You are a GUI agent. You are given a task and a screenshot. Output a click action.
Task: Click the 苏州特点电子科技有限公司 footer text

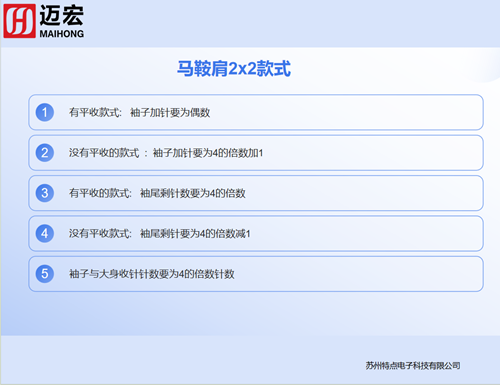pyautogui.click(x=413, y=366)
